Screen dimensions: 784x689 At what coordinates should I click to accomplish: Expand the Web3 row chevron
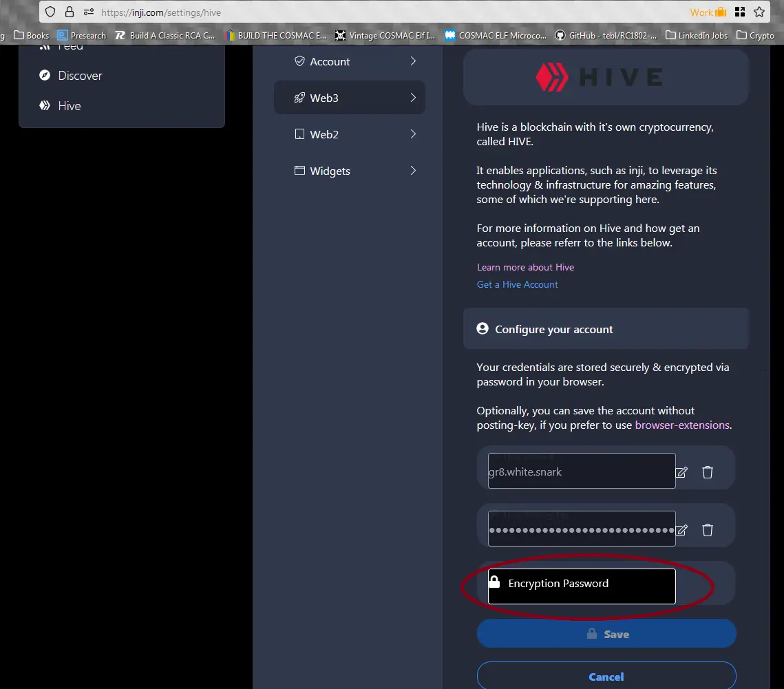(x=413, y=98)
